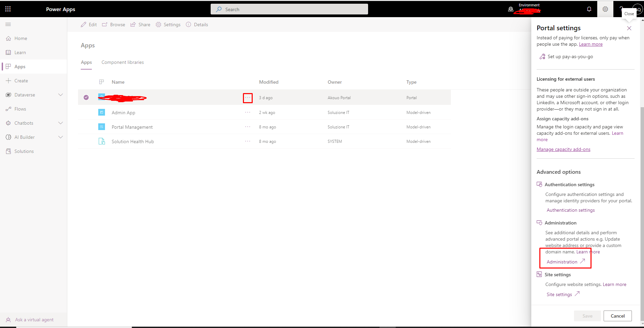Open the notifications bell
This screenshot has height=328, width=644.
tap(589, 9)
